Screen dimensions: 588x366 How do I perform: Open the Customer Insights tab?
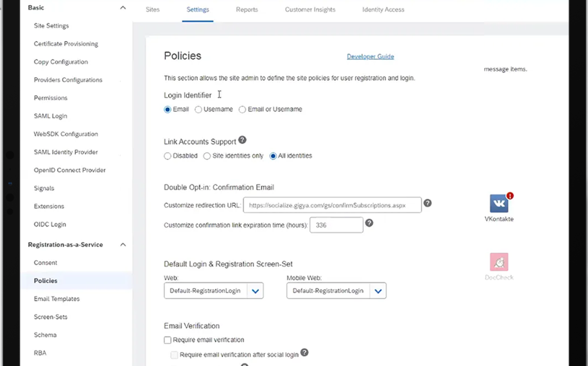pyautogui.click(x=310, y=9)
